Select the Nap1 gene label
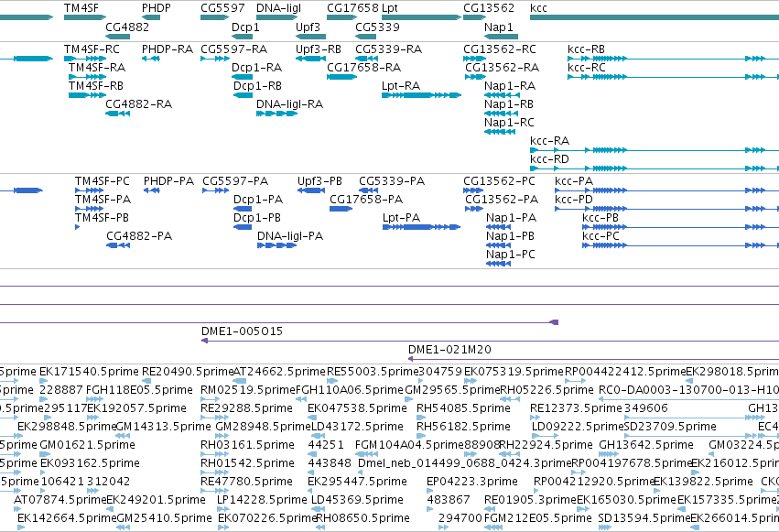The image size is (779, 532). point(498,27)
